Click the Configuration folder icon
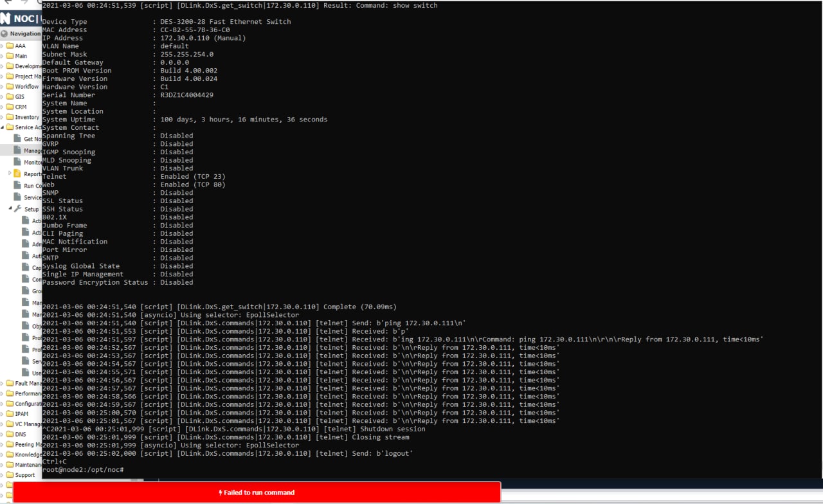This screenshot has height=504, width=823. 10,404
